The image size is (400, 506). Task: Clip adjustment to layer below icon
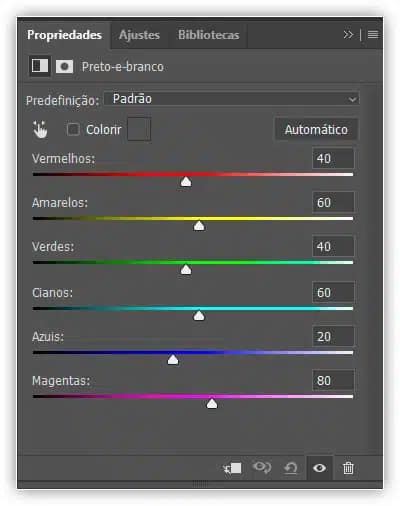232,468
